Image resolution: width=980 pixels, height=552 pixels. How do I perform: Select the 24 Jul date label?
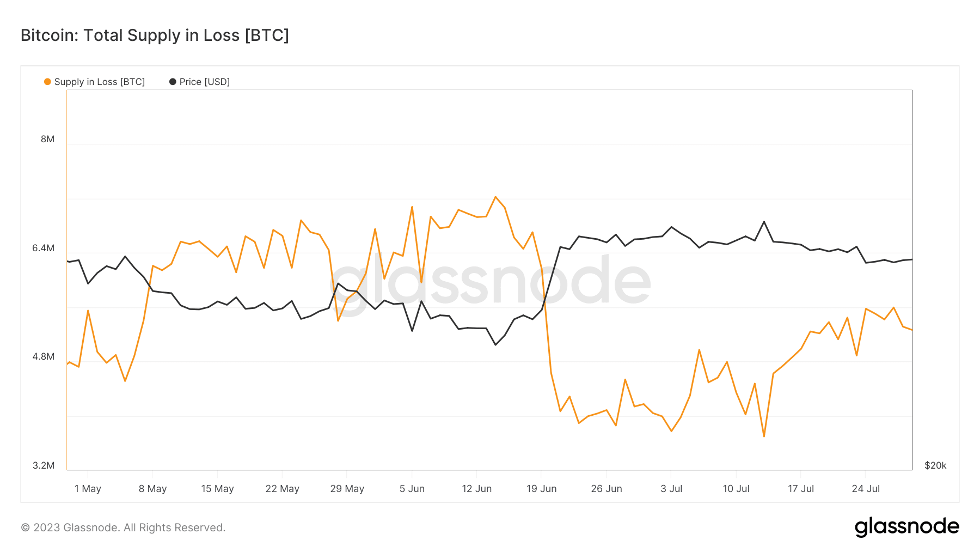[x=866, y=489]
